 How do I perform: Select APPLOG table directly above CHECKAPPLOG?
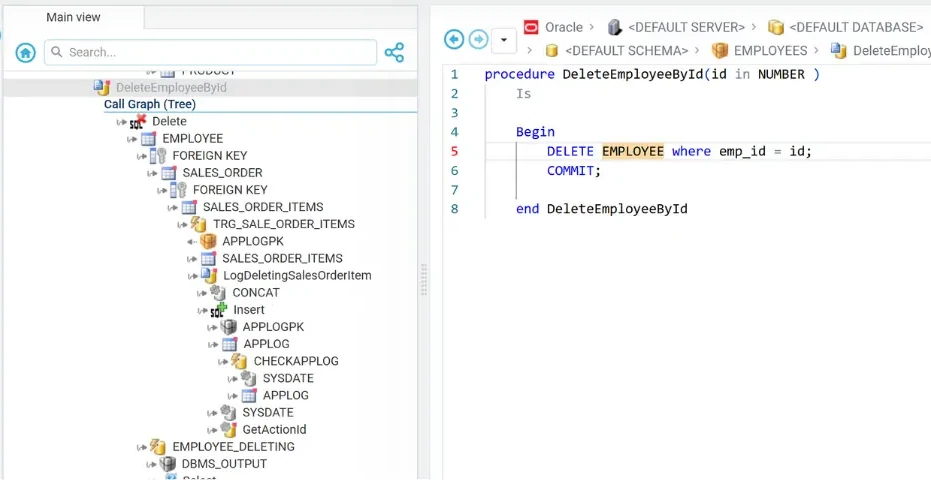point(266,344)
